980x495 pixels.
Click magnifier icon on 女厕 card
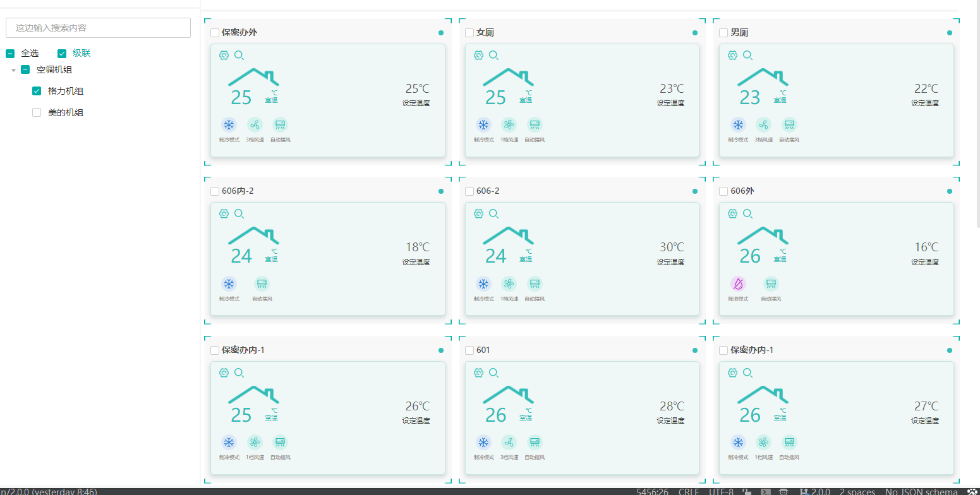(x=494, y=56)
